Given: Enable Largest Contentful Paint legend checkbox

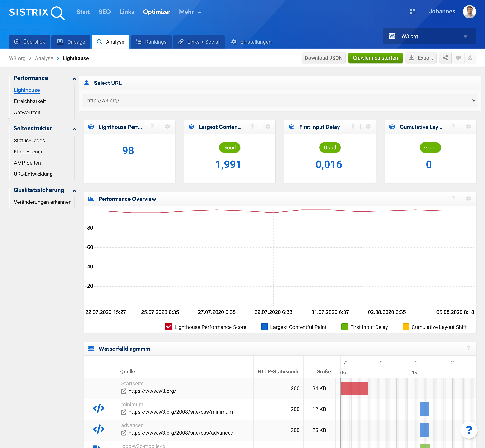Looking at the screenshot, I should 264,327.
